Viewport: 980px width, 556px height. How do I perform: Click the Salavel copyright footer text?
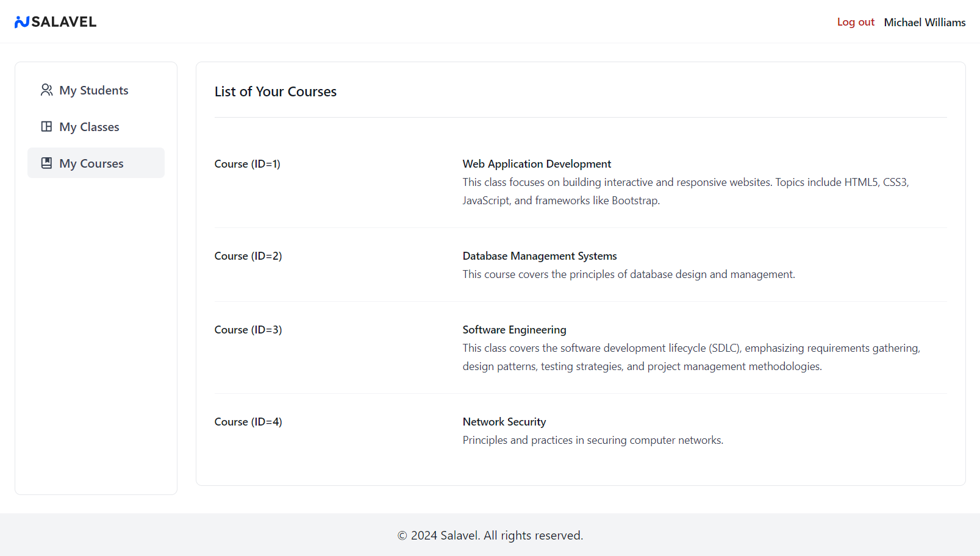(490, 535)
